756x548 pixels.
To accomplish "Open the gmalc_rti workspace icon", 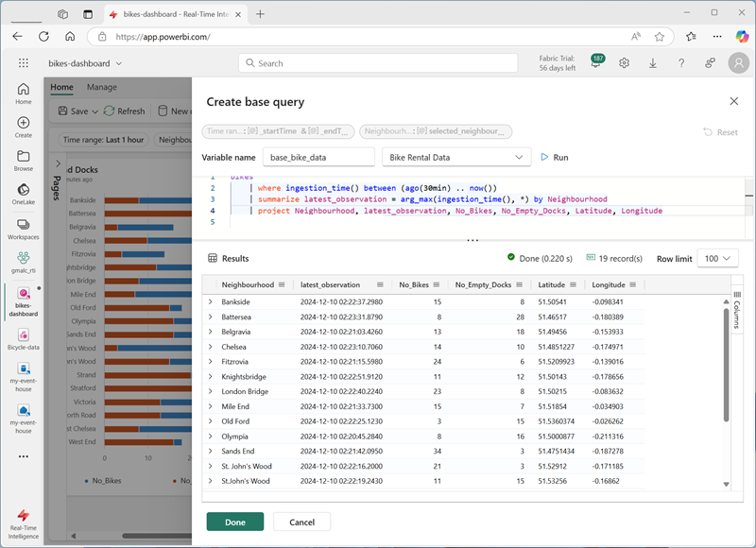I will pyautogui.click(x=23, y=262).
